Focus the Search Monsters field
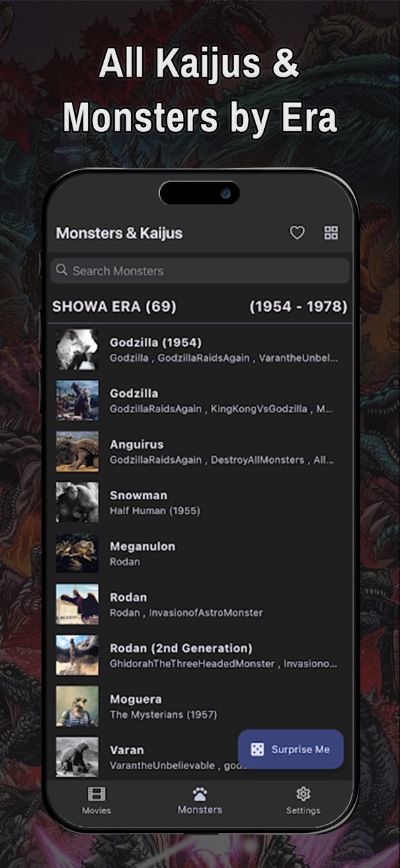This screenshot has height=868, width=400. (200, 270)
